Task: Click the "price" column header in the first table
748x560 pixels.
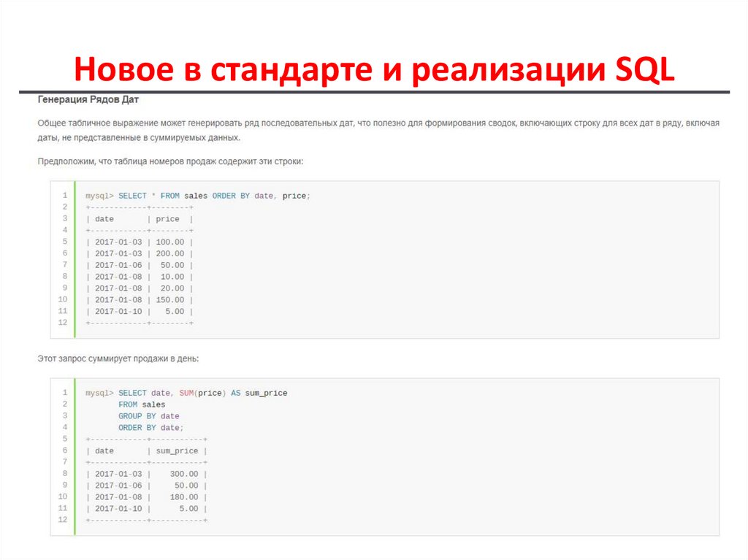Action: pos(167,219)
